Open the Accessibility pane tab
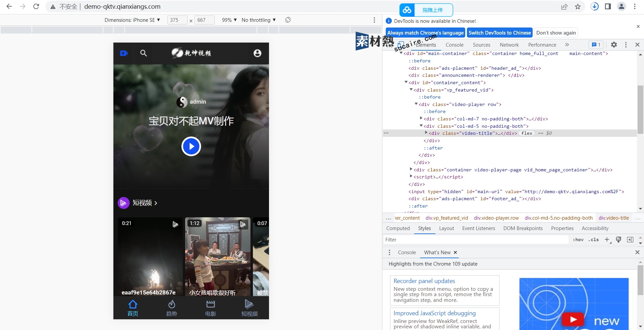This screenshot has width=644, height=330. [595, 228]
